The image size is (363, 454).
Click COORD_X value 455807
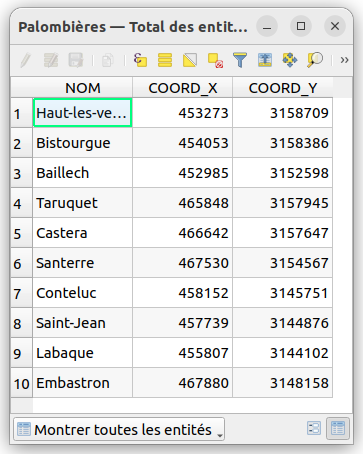click(183, 353)
